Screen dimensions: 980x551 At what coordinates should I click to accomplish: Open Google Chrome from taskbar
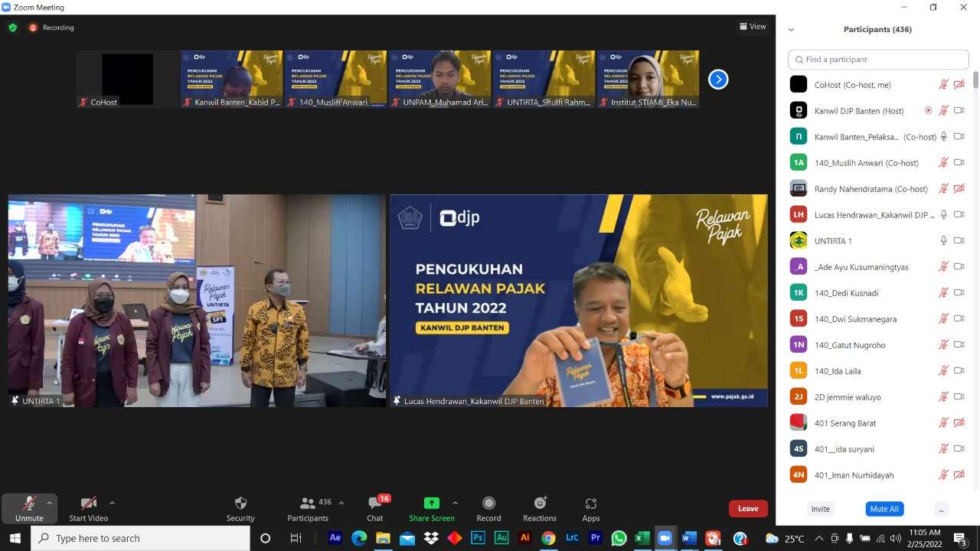click(548, 538)
